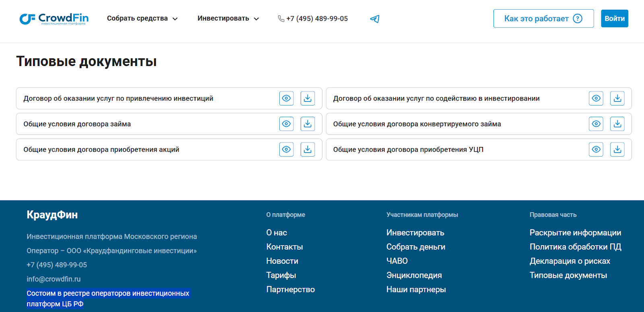Click the О платформе footer heading

coord(286,215)
